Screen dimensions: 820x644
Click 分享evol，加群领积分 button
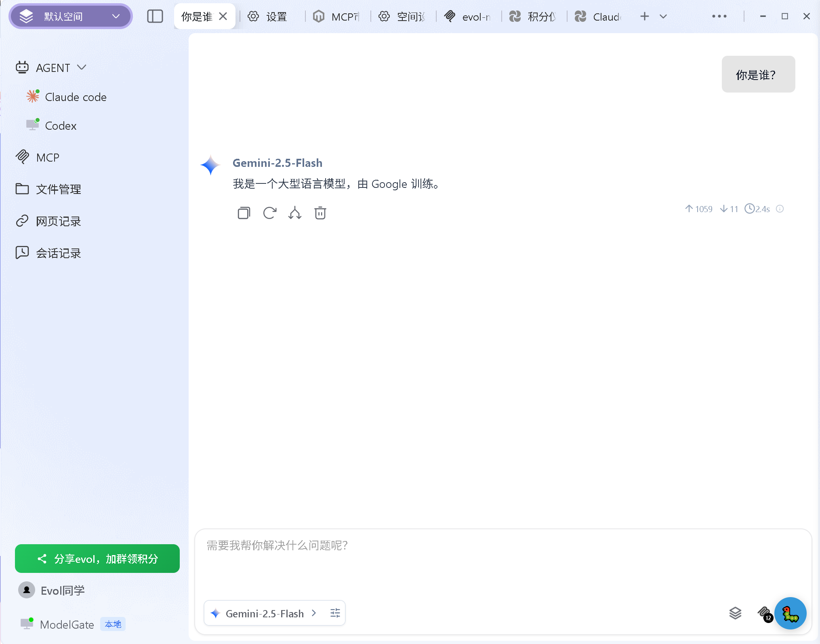pos(97,559)
